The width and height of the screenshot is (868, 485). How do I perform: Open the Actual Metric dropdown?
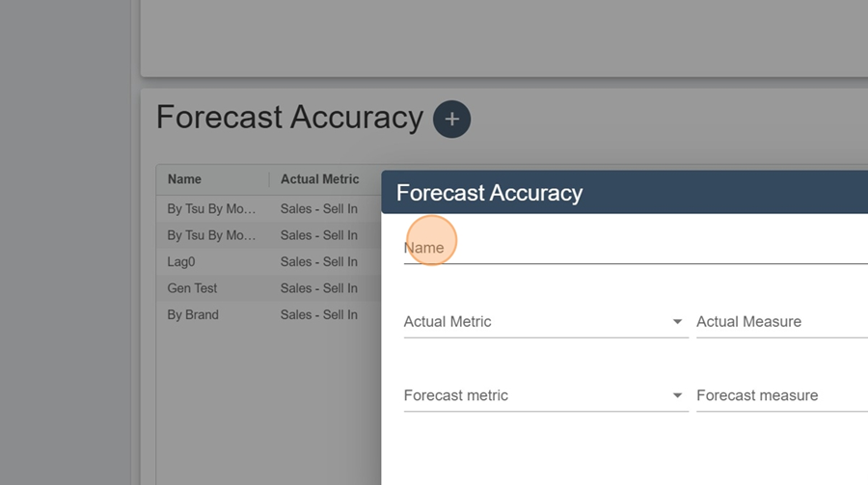546,322
